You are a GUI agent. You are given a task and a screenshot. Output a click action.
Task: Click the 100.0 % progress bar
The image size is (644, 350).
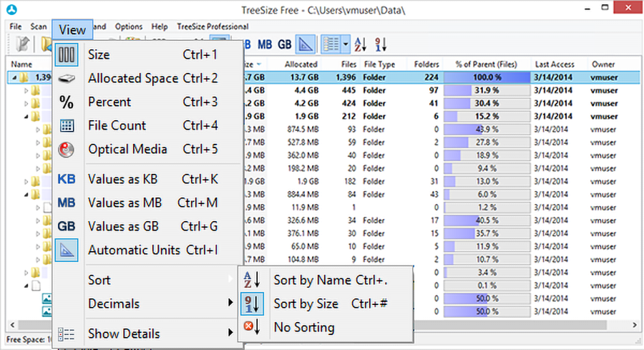coord(487,77)
